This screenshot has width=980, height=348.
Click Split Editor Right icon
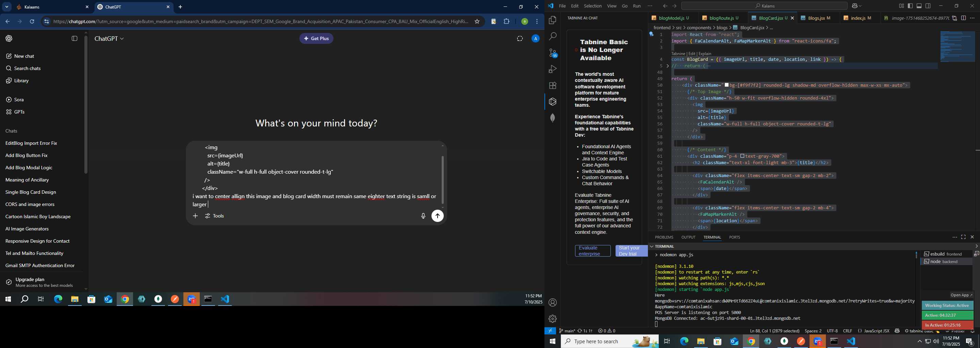pyautogui.click(x=963, y=18)
